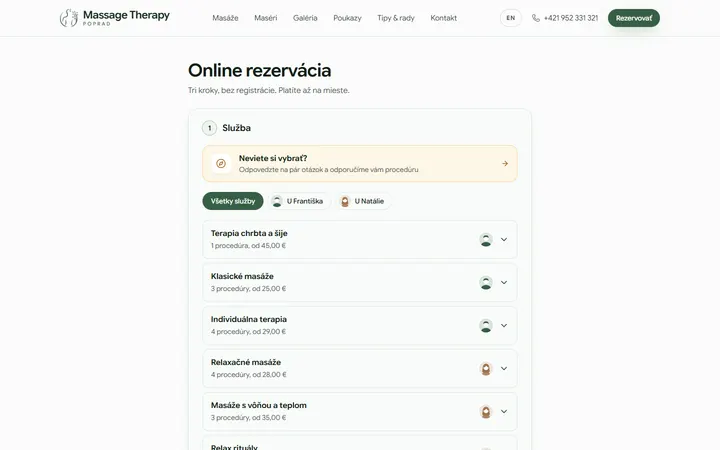Open the Neviete si vybrať? recommendation banner
720x450 pixels.
(360, 163)
